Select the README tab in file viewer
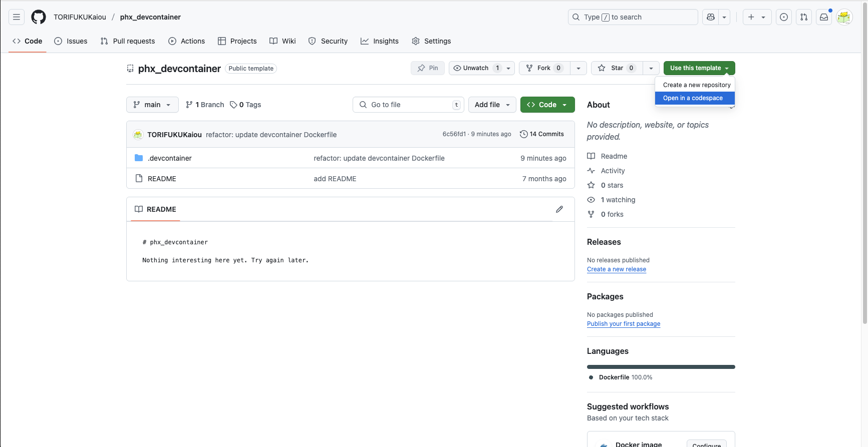This screenshot has height=447, width=868. tap(156, 209)
